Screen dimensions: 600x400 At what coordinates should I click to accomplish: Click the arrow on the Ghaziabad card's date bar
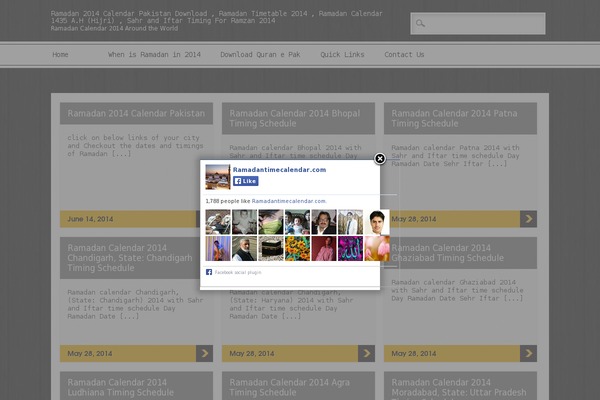click(x=528, y=353)
